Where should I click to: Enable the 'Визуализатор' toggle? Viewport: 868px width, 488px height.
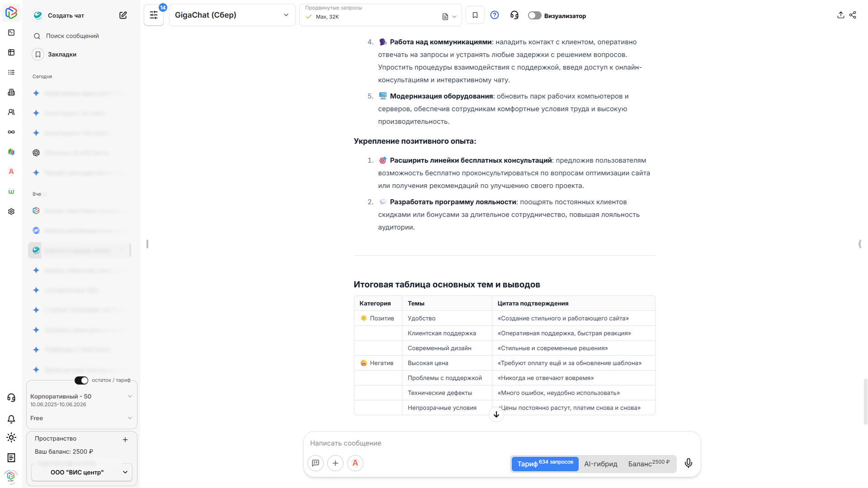534,15
